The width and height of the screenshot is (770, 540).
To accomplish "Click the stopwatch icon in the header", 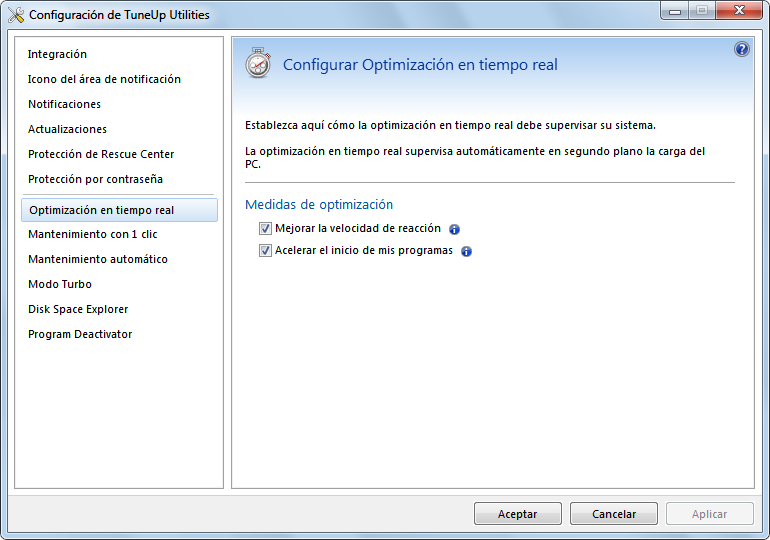I will point(258,63).
